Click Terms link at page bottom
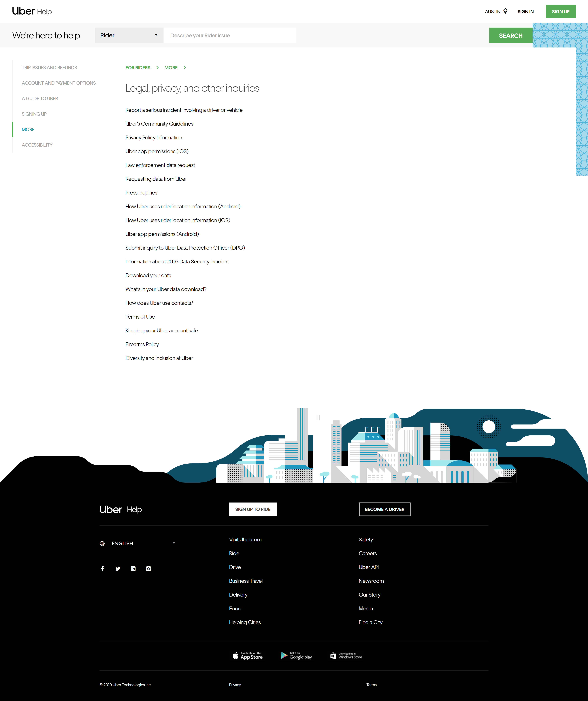 [371, 685]
